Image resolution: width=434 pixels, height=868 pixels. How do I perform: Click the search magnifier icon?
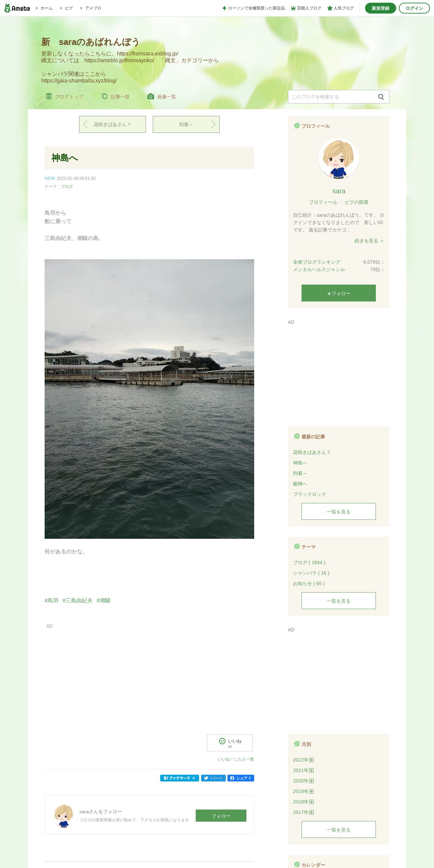point(381,97)
